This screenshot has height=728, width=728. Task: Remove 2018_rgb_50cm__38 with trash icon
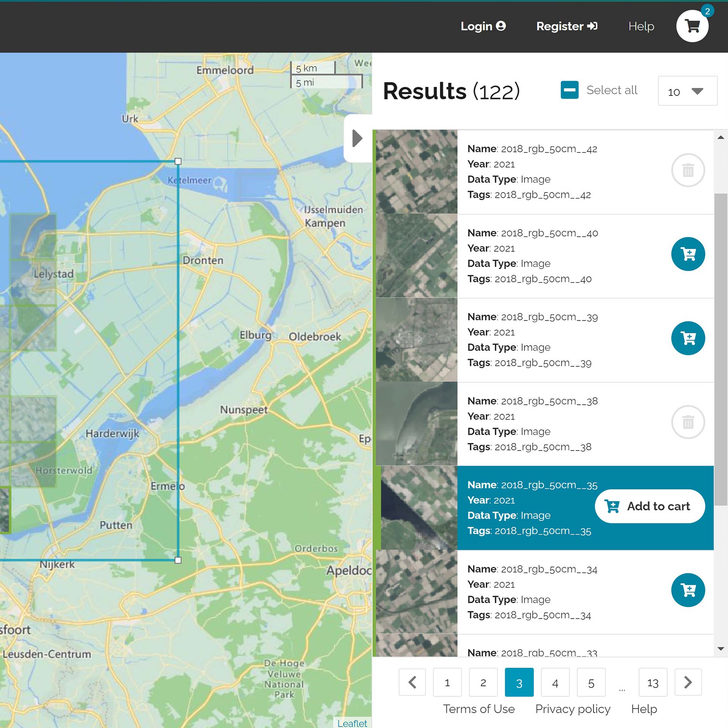tap(688, 422)
